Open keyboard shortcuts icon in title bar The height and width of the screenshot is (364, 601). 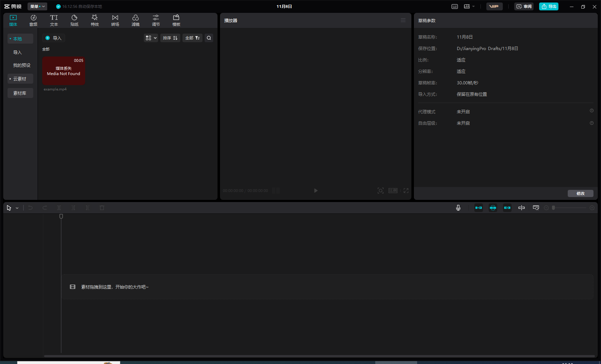455,6
